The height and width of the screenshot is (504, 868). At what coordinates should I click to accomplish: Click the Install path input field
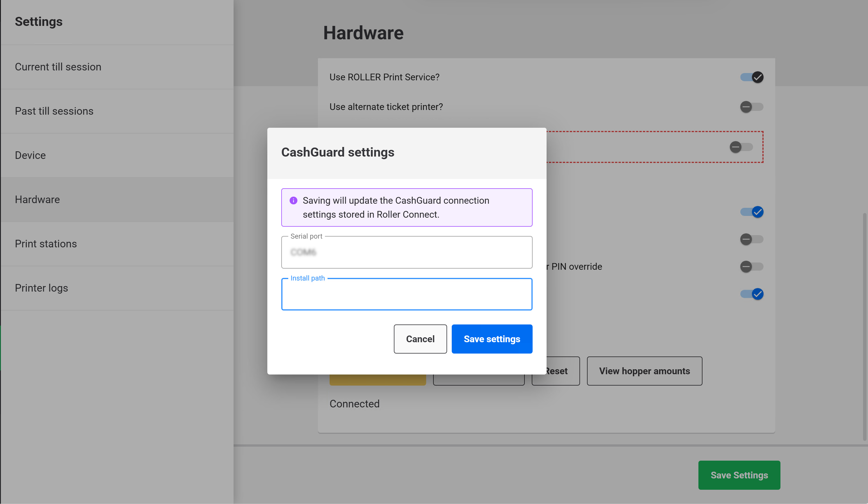point(407,294)
